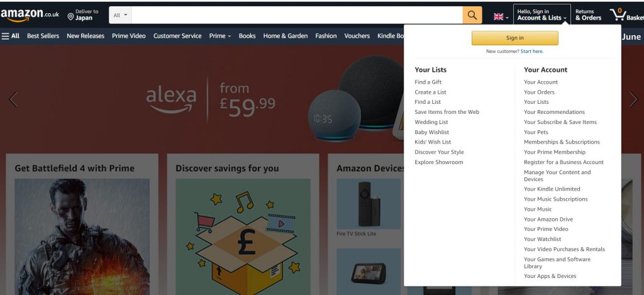
Task: Click the Deliver to Japan location pin
Action: pyautogui.click(x=70, y=16)
